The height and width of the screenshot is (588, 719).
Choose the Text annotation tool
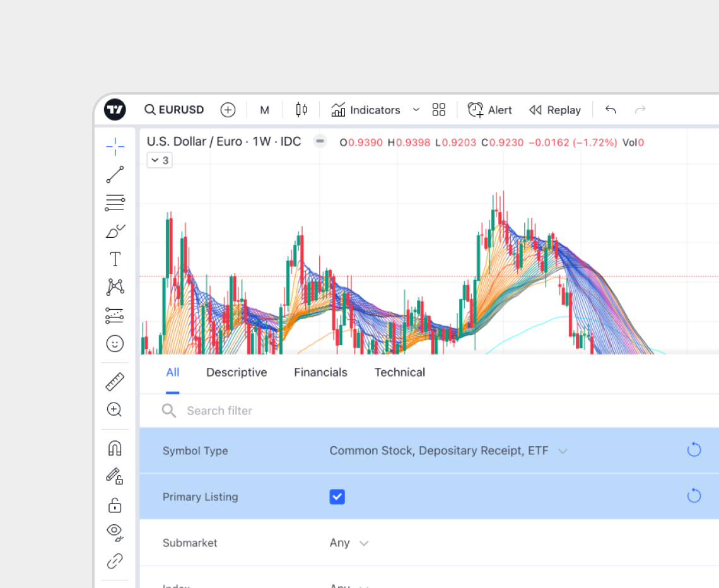(115, 259)
